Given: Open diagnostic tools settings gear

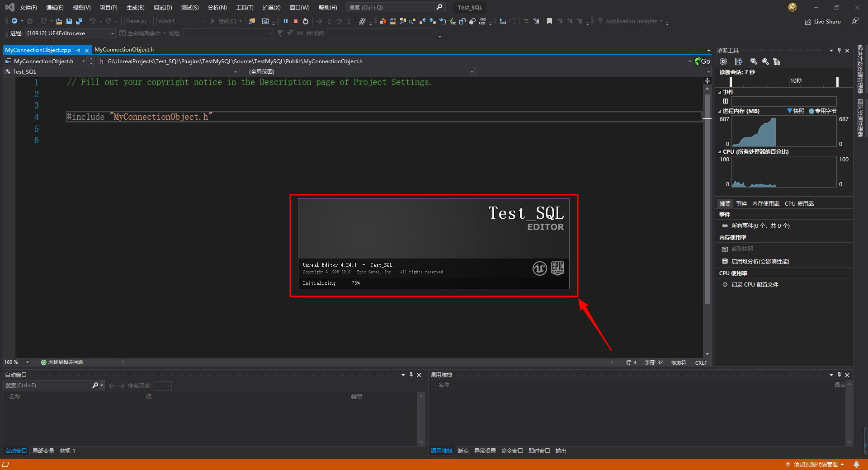Looking at the screenshot, I should pyautogui.click(x=723, y=61).
